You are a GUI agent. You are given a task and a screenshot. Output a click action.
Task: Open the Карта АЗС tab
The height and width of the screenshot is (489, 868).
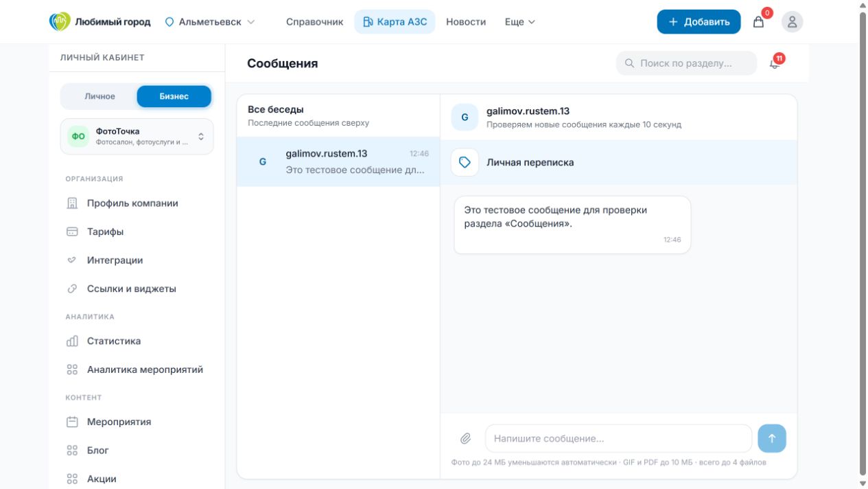point(395,22)
